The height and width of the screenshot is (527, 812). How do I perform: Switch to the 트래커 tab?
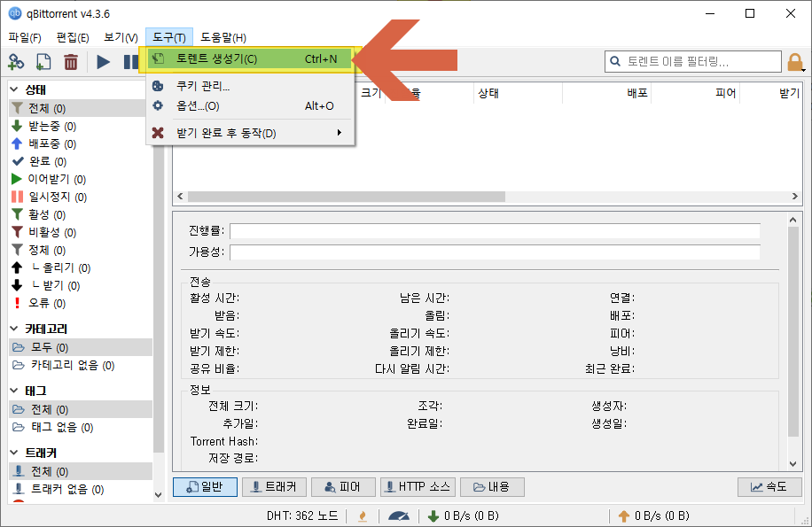tap(275, 486)
